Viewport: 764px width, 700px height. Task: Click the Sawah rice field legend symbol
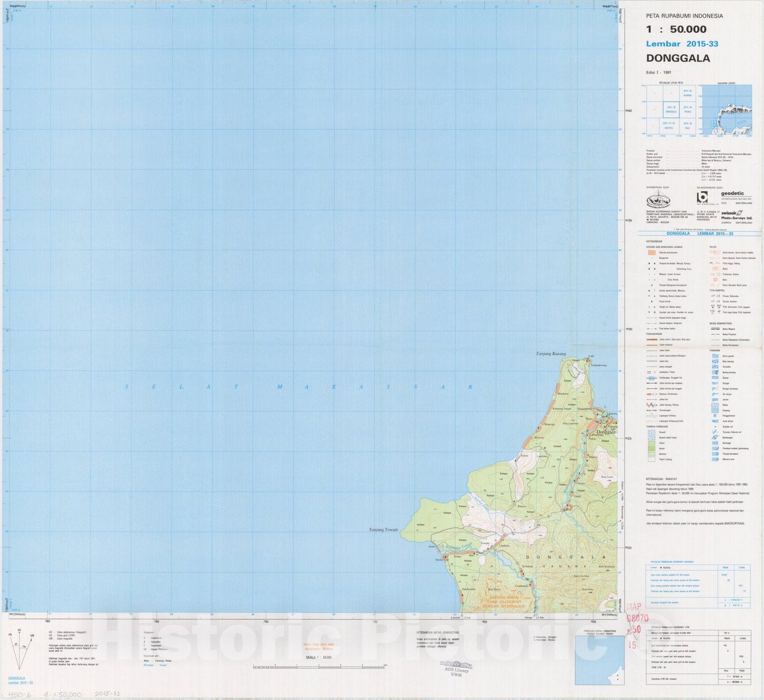652,432
